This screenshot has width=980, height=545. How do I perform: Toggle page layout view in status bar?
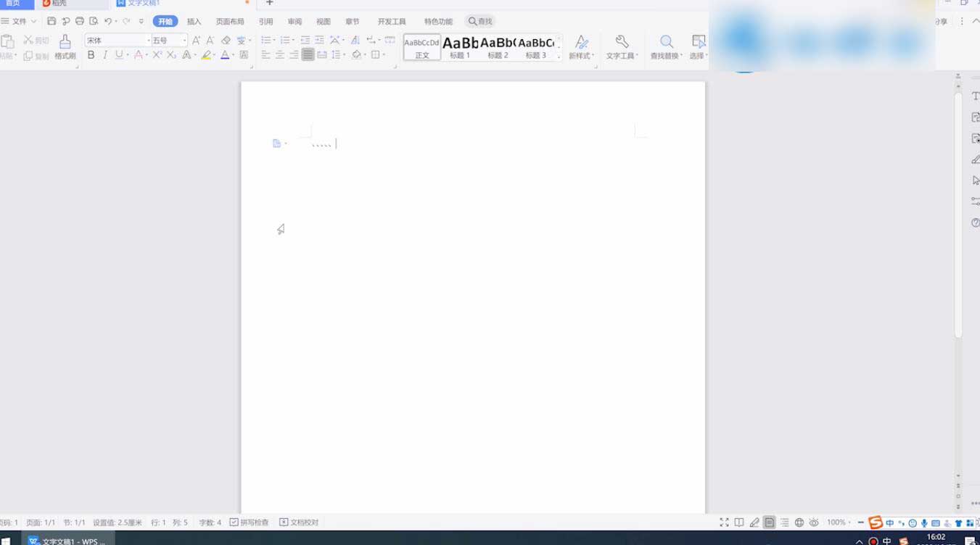[769, 523]
